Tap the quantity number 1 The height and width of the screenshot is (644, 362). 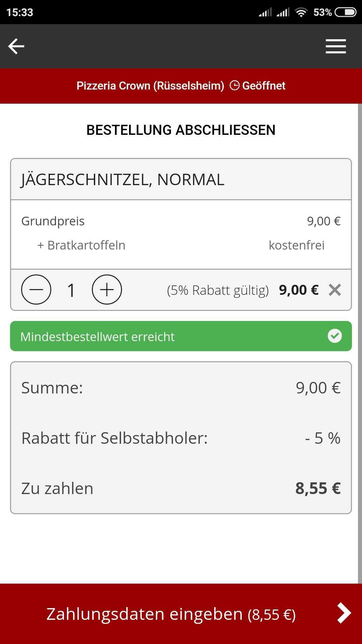(x=71, y=290)
